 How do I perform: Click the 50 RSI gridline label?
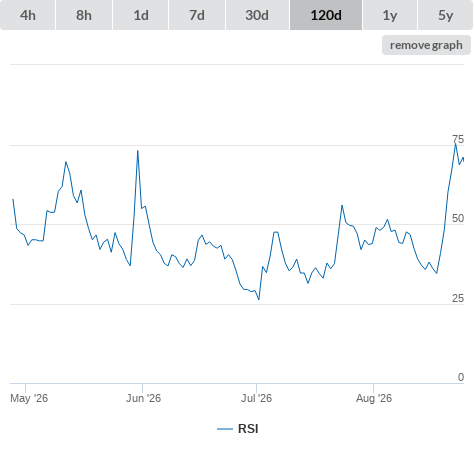point(458,218)
